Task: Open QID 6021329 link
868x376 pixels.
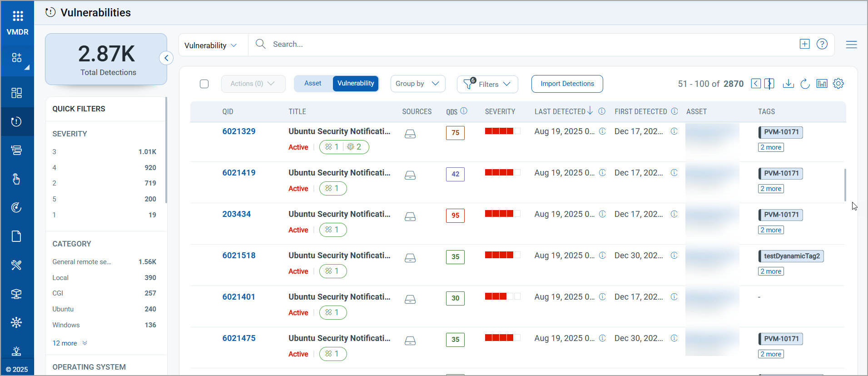Action: click(x=239, y=131)
